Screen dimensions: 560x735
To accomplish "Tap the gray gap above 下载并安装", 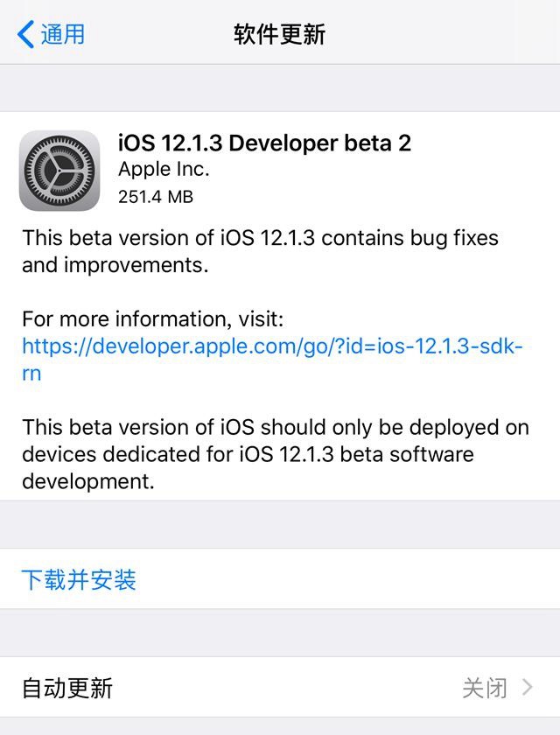I will pyautogui.click(x=280, y=525).
